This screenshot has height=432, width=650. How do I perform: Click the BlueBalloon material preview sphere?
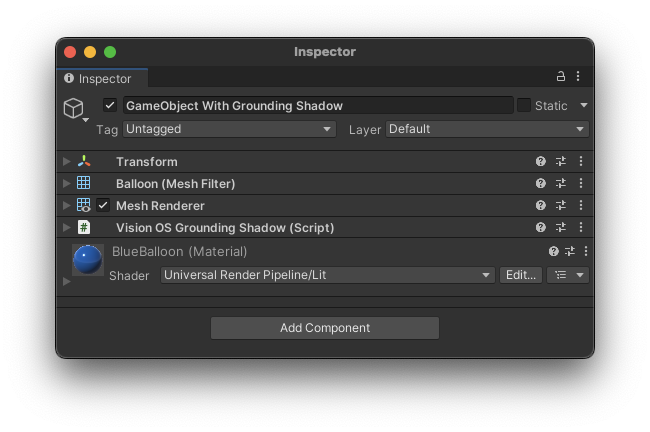(88, 261)
